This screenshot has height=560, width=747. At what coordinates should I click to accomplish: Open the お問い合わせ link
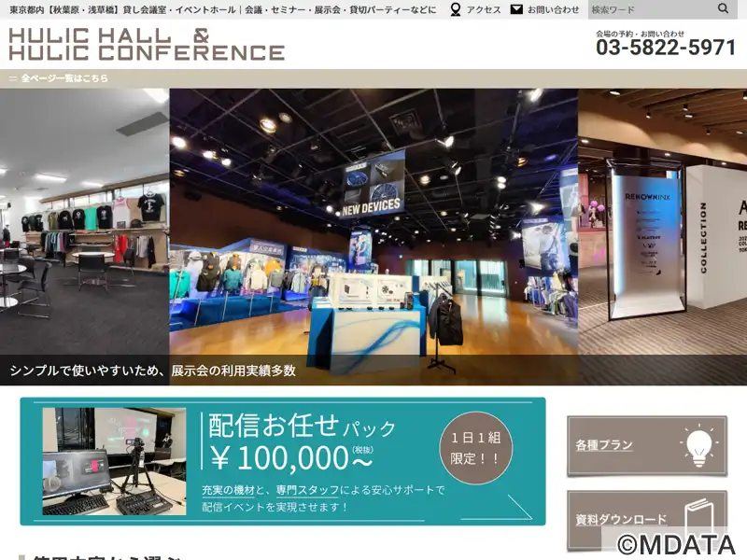pos(553,9)
